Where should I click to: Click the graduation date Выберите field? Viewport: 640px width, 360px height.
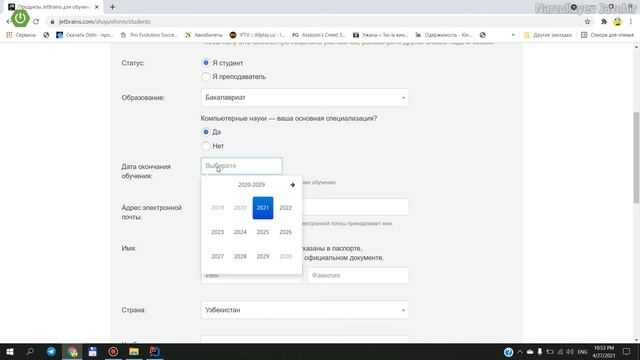[241, 166]
